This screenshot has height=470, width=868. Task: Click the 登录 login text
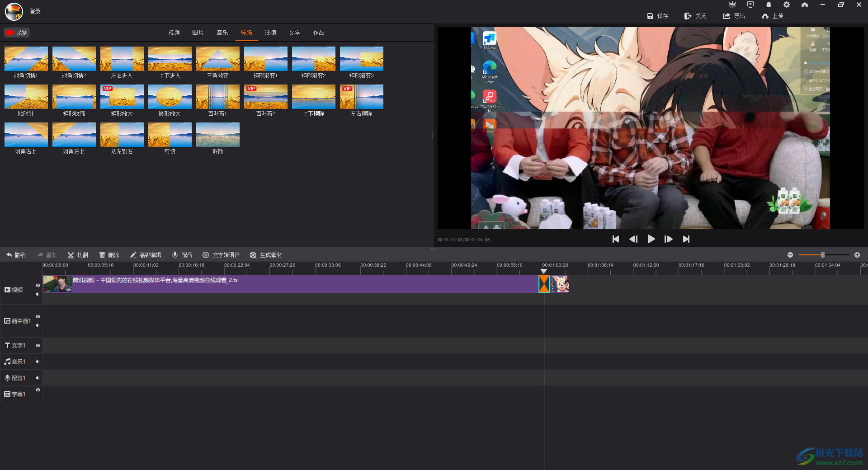(x=35, y=11)
